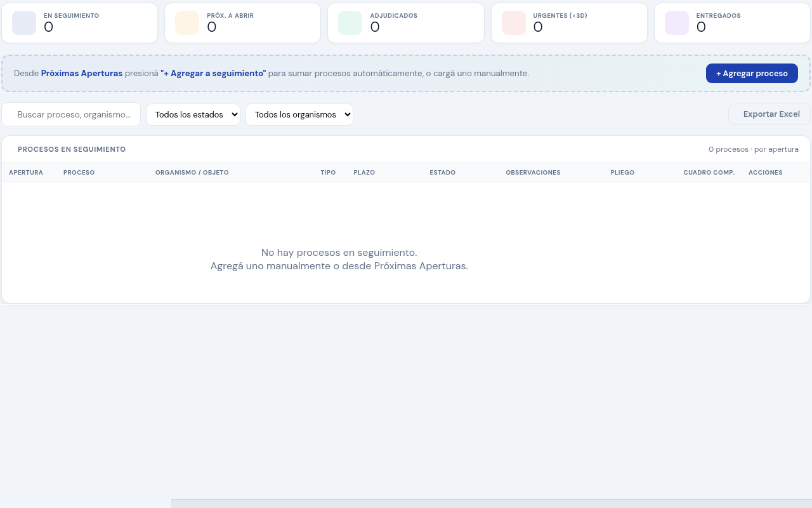Screen dimensions: 812x508
Task: Focus the Buscar proceso search field
Action: pos(74,114)
